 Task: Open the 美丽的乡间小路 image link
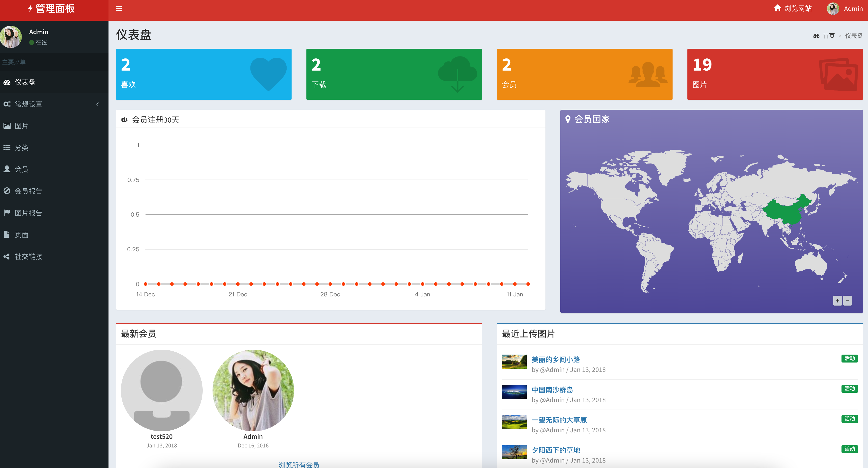[556, 360]
